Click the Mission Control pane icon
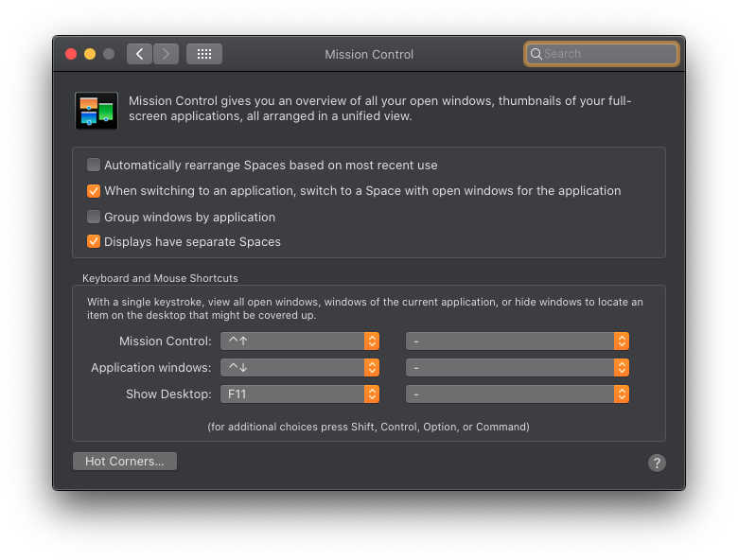The image size is (738, 560). coord(97,111)
